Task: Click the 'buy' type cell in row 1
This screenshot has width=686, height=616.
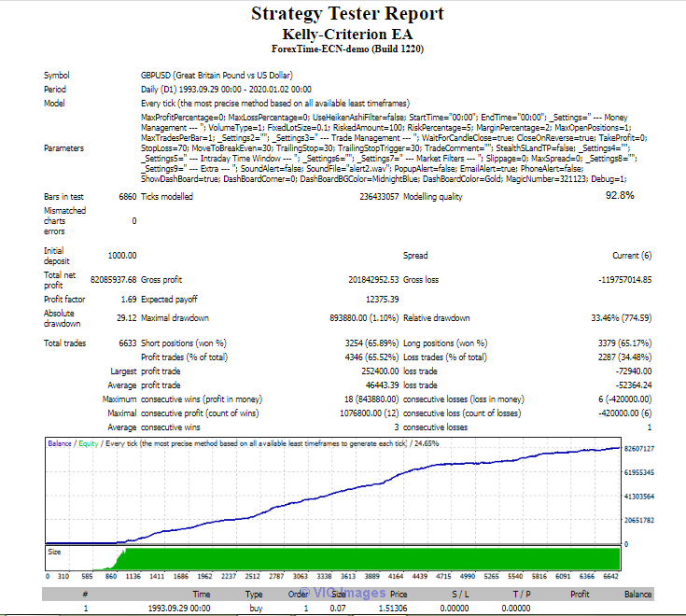Action: (x=256, y=609)
